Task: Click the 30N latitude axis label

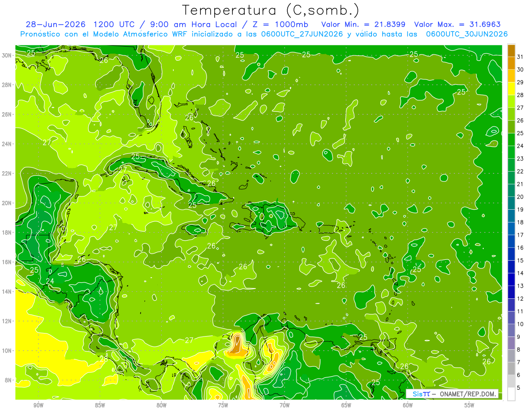Action: tap(7, 55)
